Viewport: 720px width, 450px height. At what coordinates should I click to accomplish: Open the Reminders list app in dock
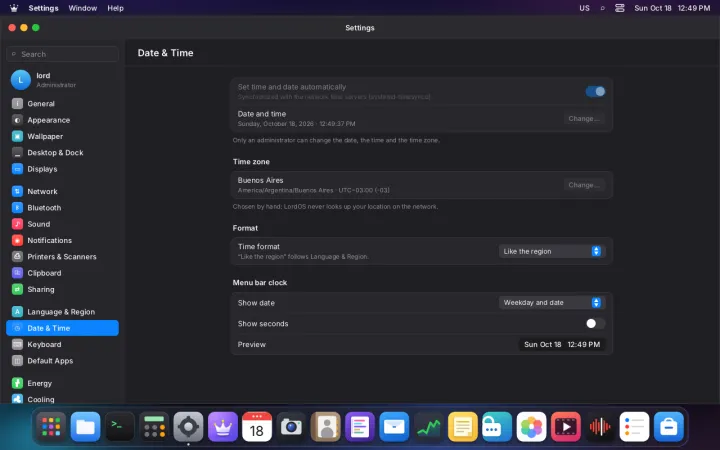(x=634, y=427)
